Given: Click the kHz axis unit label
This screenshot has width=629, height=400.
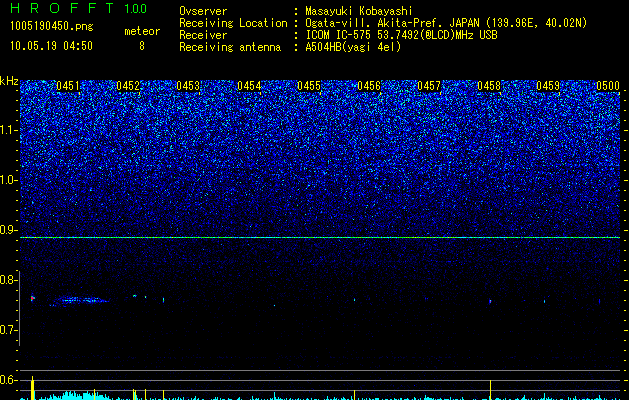Looking at the screenshot, I should coord(9,81).
